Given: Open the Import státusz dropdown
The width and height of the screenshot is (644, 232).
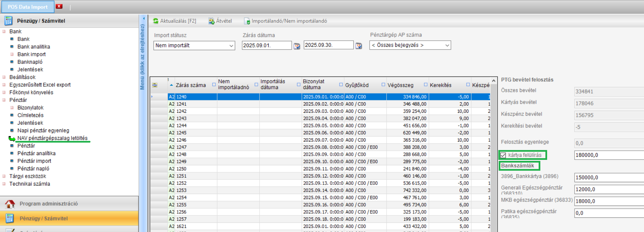Looking at the screenshot, I should [231, 45].
